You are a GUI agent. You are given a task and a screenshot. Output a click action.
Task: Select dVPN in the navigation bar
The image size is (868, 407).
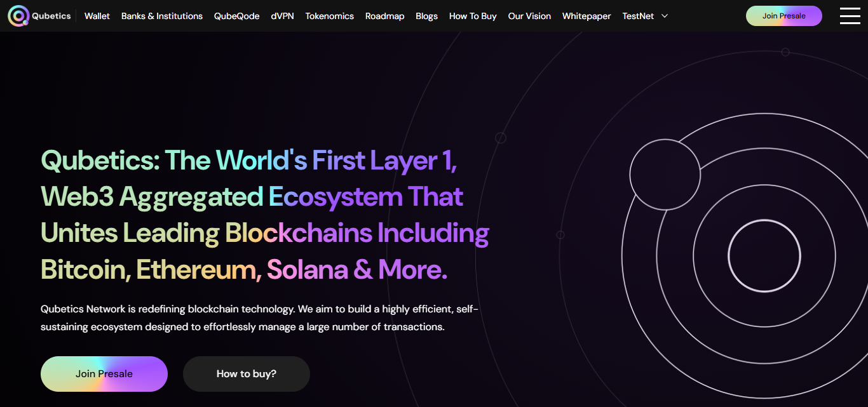tap(283, 16)
